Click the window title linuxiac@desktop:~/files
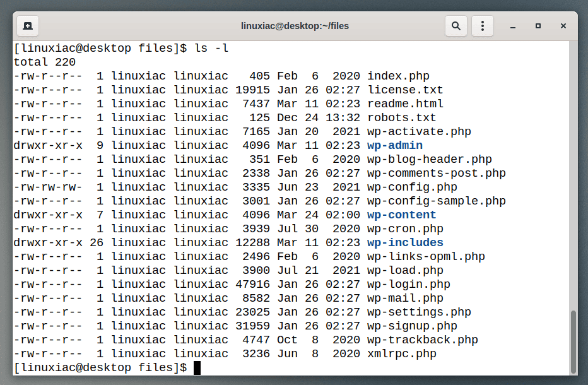The height and width of the screenshot is (385, 588). point(295,26)
